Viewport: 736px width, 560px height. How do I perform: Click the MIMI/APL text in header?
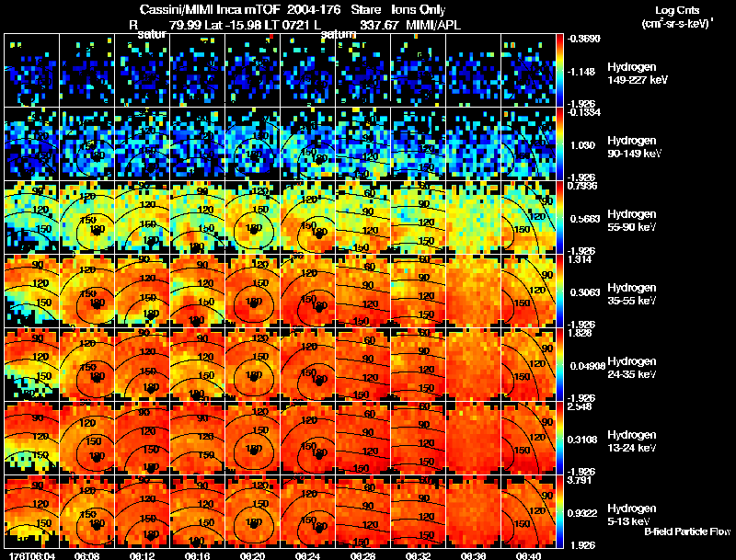point(433,25)
